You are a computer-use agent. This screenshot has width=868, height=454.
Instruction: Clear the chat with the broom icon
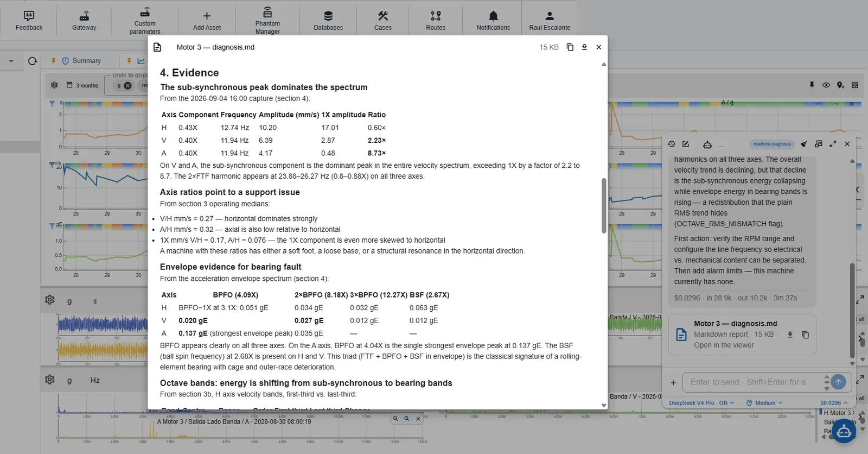coord(804,144)
